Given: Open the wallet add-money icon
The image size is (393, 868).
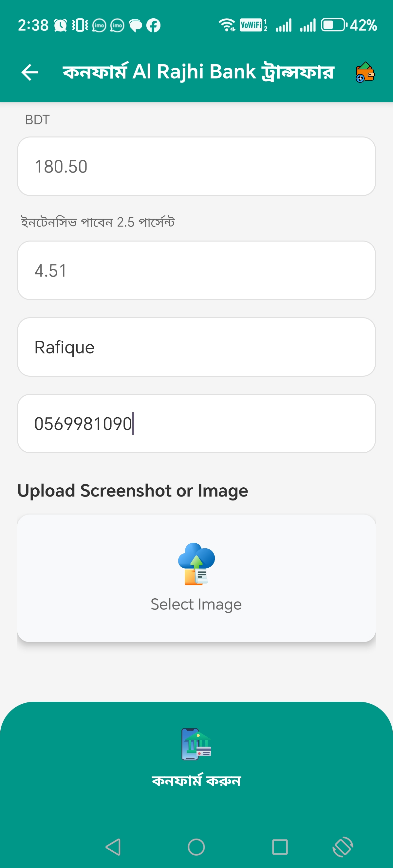Looking at the screenshot, I should 365,72.
